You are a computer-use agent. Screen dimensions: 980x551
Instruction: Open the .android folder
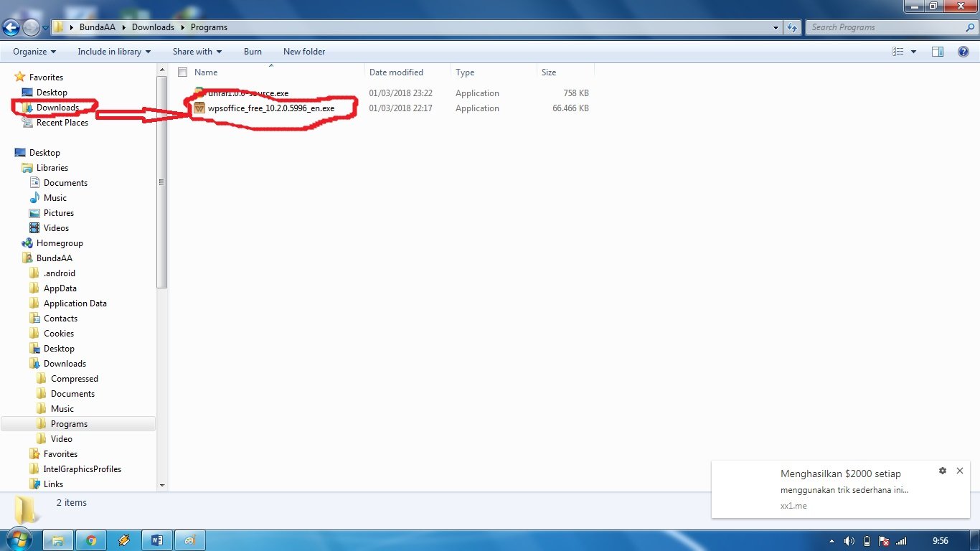59,273
